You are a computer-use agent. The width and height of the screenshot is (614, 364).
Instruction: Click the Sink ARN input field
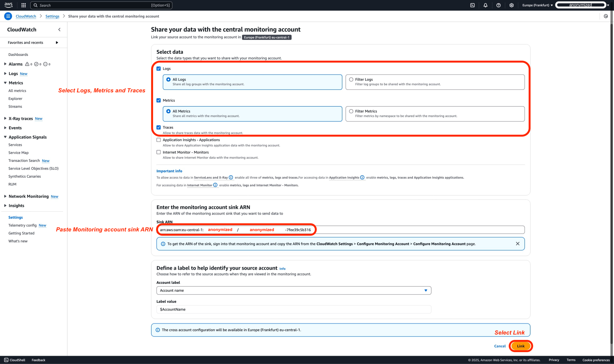[340, 230]
